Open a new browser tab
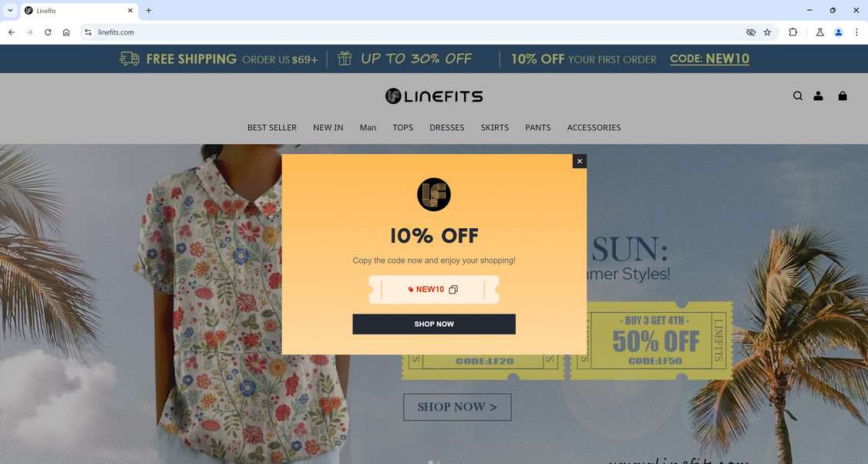 (x=148, y=10)
